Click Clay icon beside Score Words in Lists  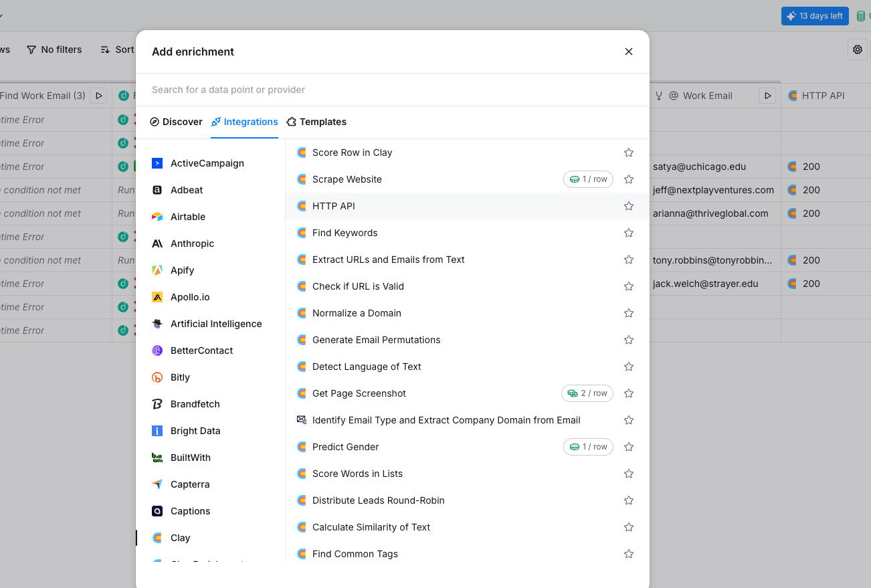coord(302,474)
